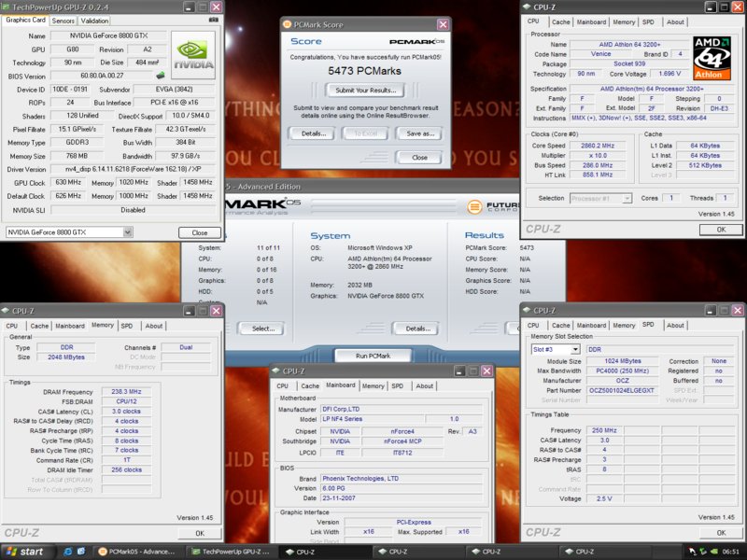Click title icon of CPU-Z Memory window
The height and width of the screenshot is (560, 747).
(6, 311)
